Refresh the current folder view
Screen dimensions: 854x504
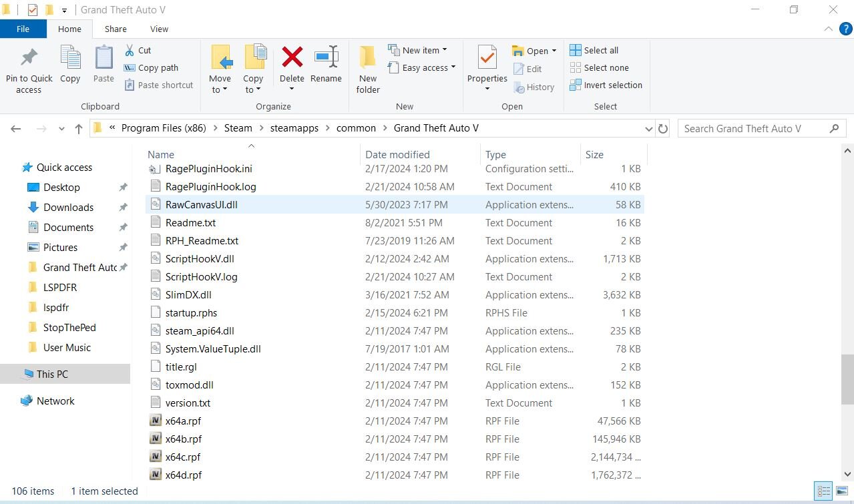tap(663, 129)
